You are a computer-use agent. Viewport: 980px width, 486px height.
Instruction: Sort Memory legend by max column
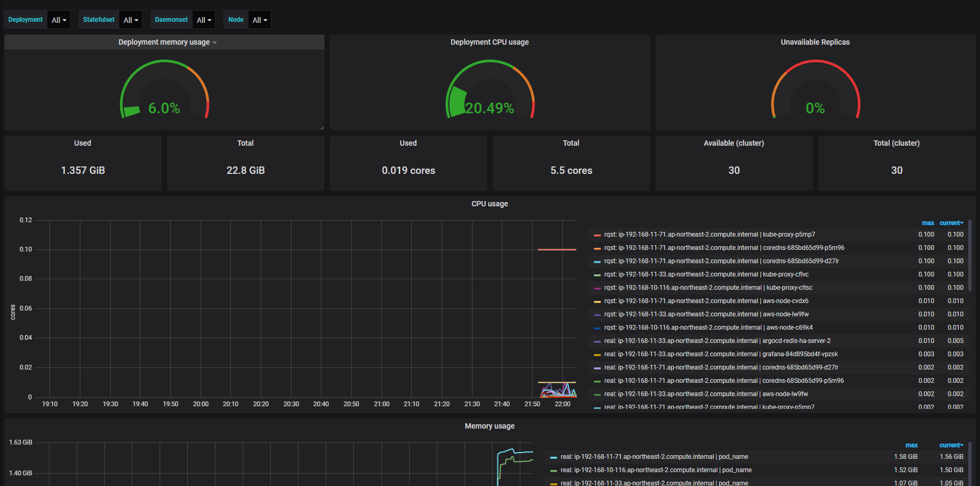click(911, 445)
